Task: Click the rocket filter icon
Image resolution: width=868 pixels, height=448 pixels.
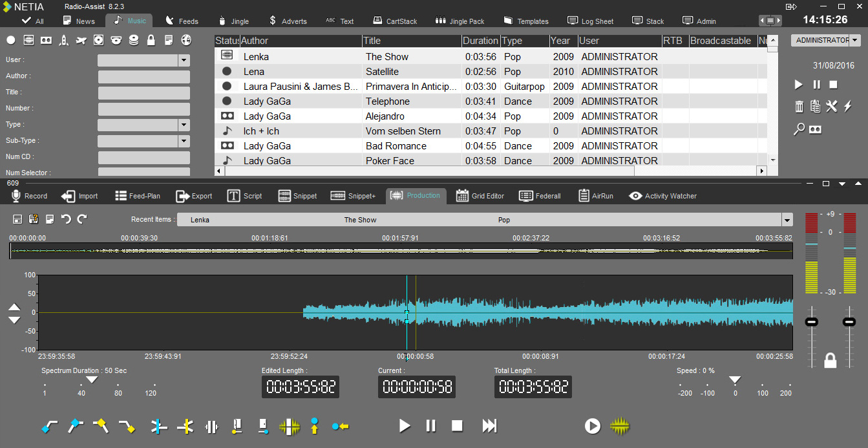Action: click(x=63, y=41)
